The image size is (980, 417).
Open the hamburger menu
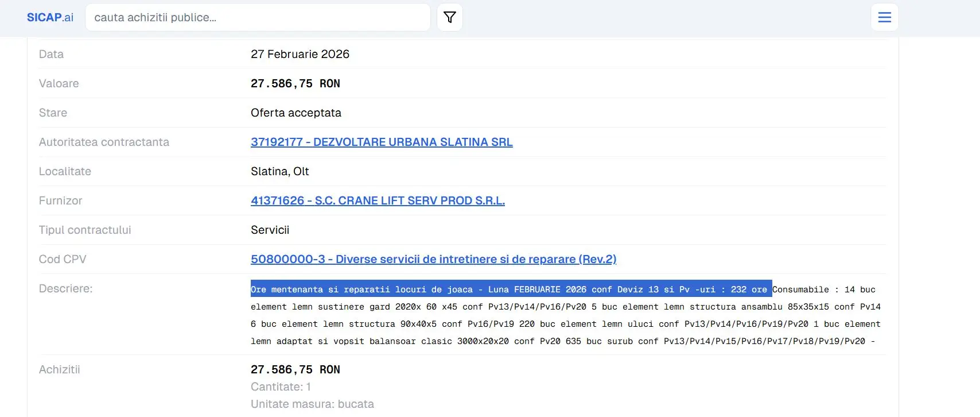click(x=884, y=17)
